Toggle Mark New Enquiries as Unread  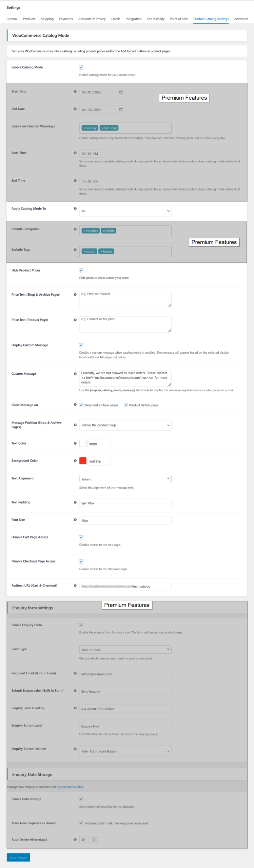81,823
